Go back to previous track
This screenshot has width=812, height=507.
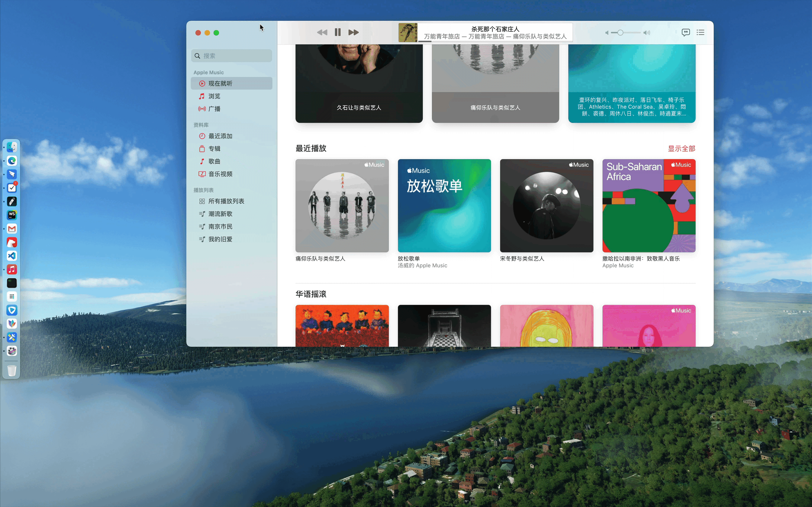pos(322,33)
